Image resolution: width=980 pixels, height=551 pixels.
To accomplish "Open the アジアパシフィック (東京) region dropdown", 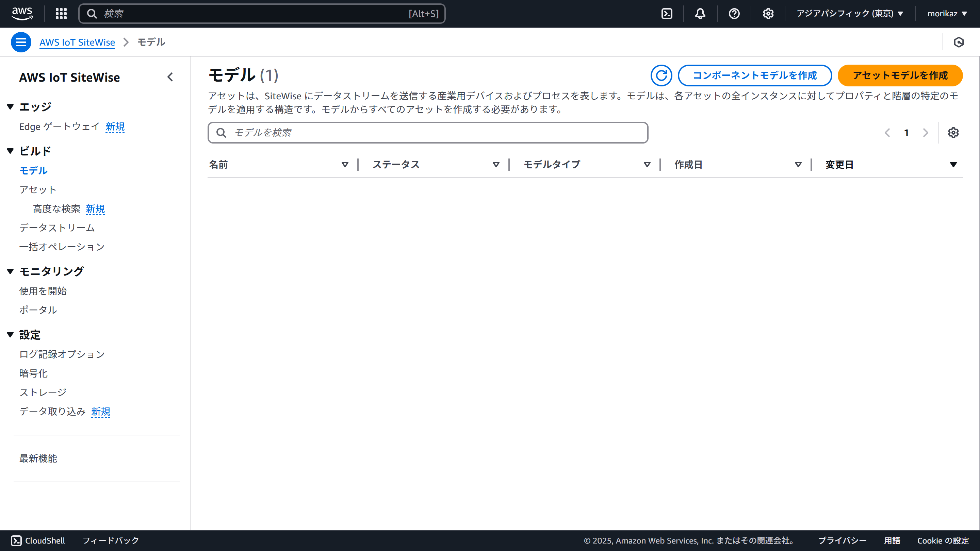I will pyautogui.click(x=850, y=14).
